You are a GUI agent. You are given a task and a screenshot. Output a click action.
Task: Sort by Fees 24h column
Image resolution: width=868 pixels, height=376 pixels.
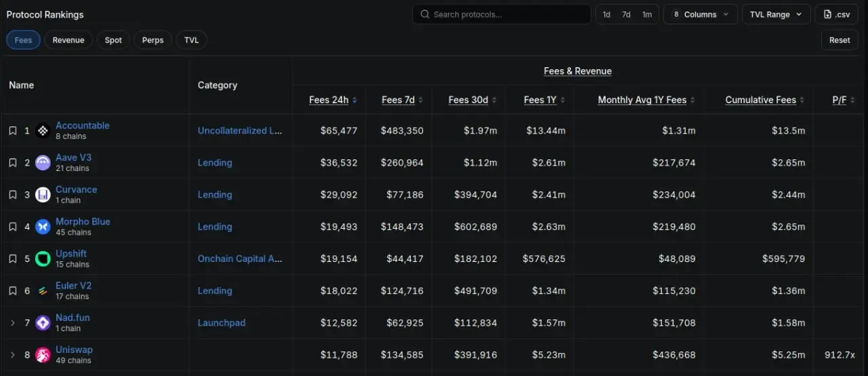[x=332, y=100]
